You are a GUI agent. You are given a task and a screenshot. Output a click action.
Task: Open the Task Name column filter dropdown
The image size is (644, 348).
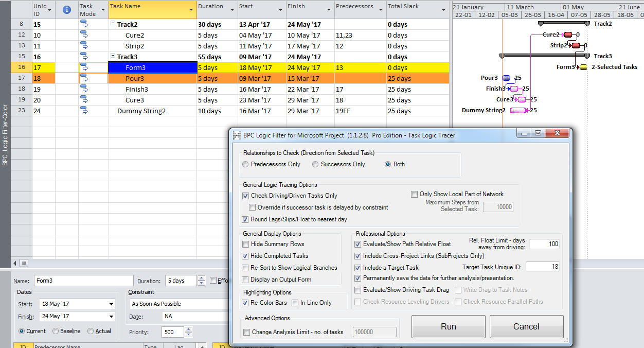(x=191, y=10)
